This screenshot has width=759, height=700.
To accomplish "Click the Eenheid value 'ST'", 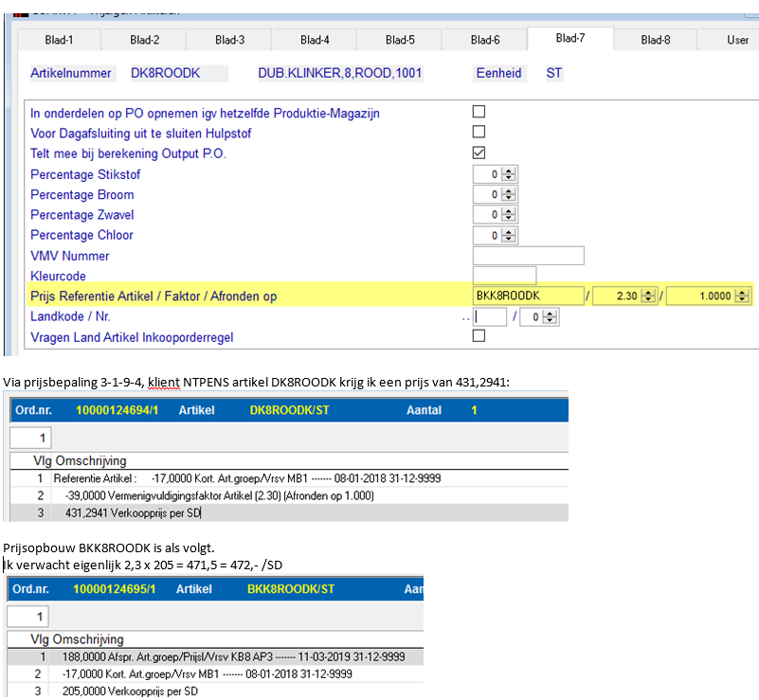I will (553, 73).
